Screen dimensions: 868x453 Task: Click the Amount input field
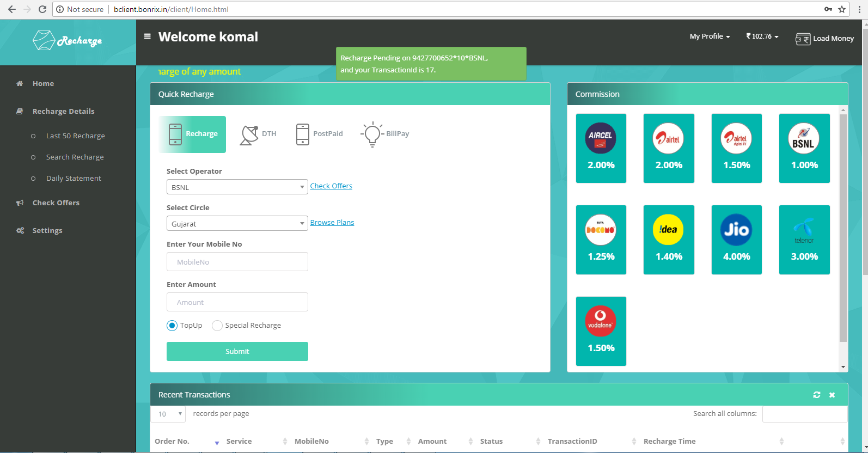coord(237,302)
